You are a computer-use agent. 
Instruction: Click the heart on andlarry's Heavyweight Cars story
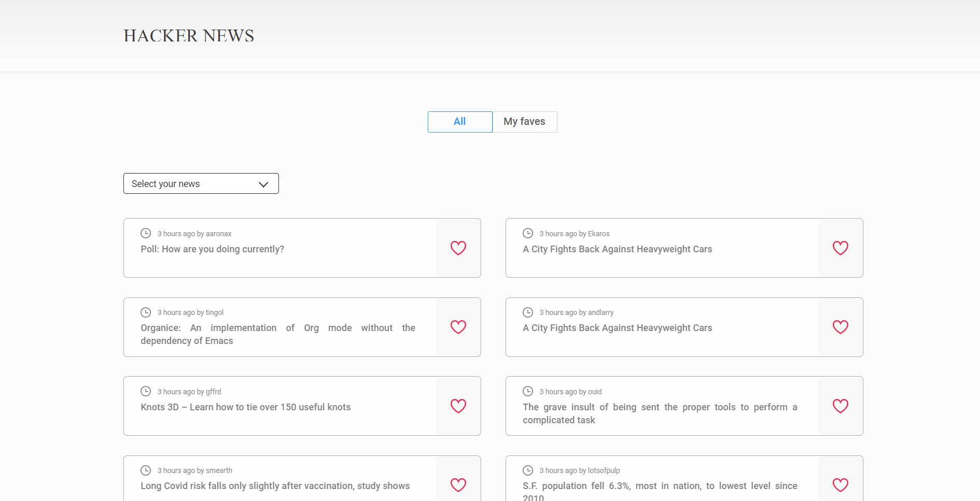pos(841,327)
